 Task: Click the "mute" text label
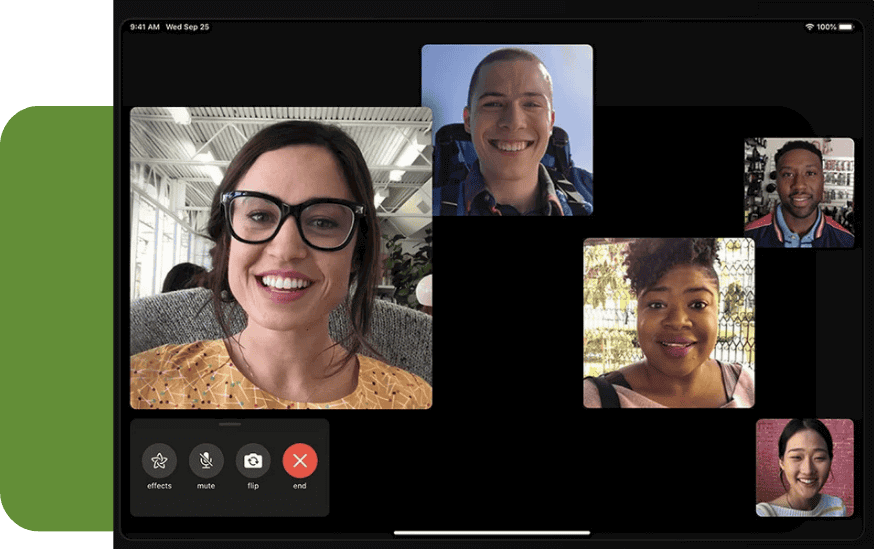(x=206, y=486)
